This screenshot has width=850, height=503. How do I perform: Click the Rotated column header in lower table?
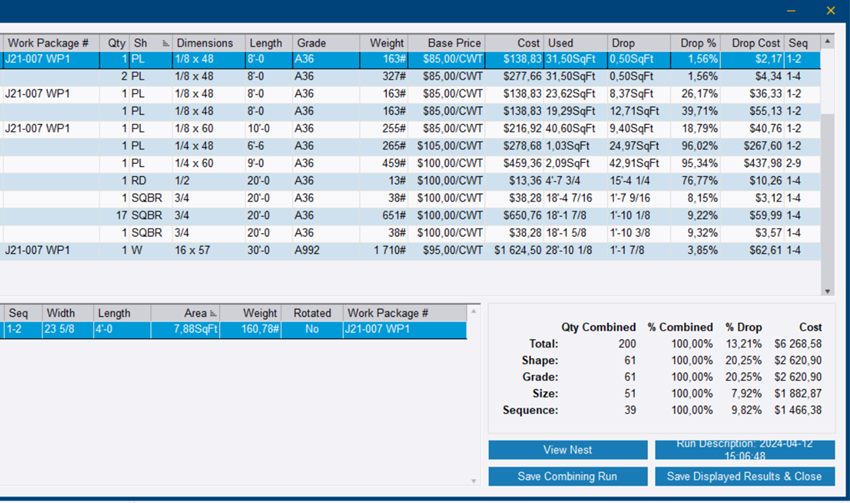[x=312, y=313]
